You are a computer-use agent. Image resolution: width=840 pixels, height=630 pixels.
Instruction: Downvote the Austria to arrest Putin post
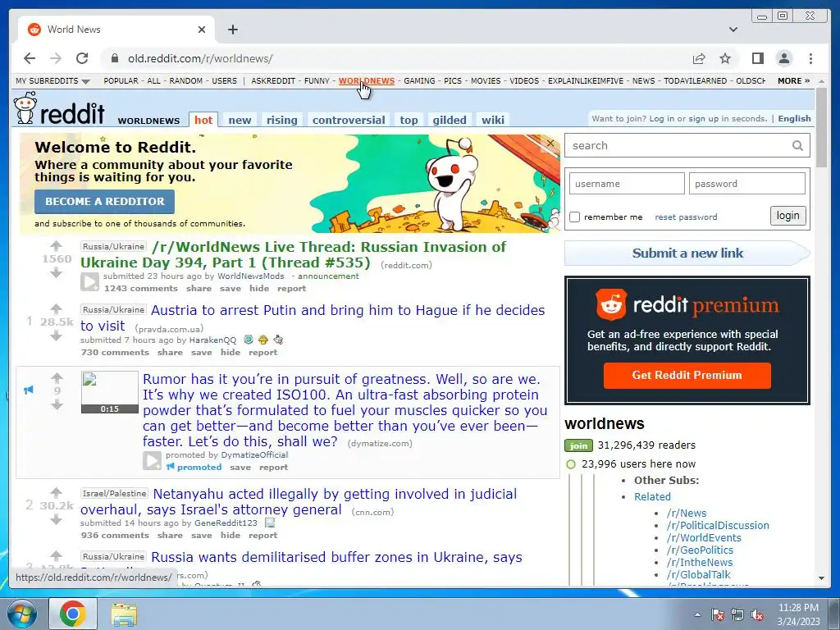coord(57,336)
